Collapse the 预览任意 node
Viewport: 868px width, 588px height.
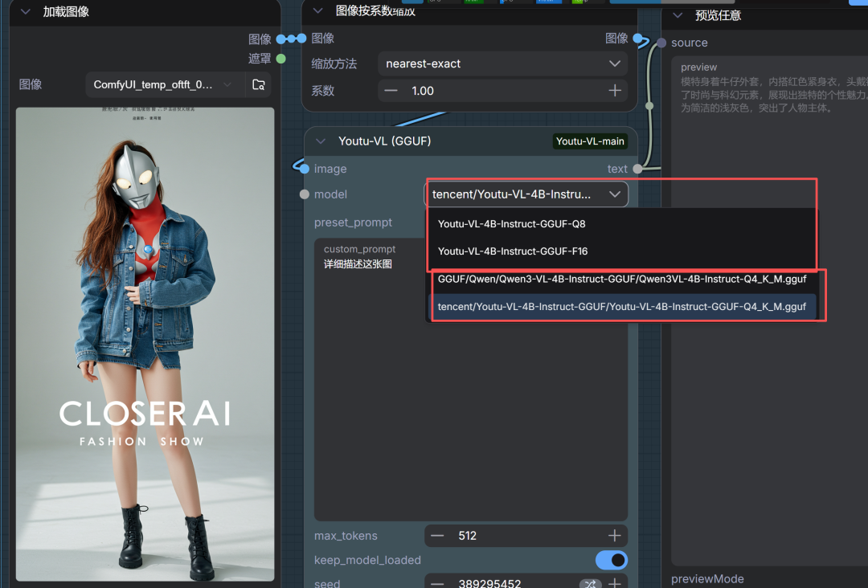click(678, 15)
